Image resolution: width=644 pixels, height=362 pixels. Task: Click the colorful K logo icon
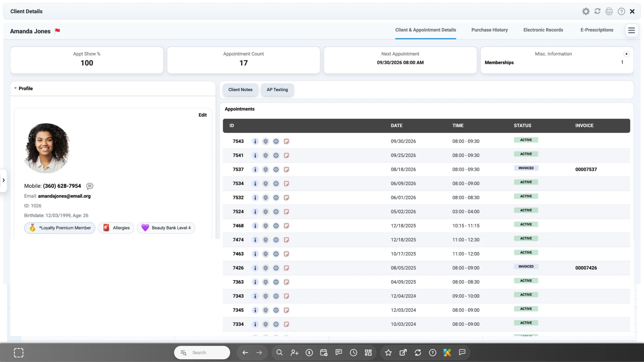tap(447, 353)
